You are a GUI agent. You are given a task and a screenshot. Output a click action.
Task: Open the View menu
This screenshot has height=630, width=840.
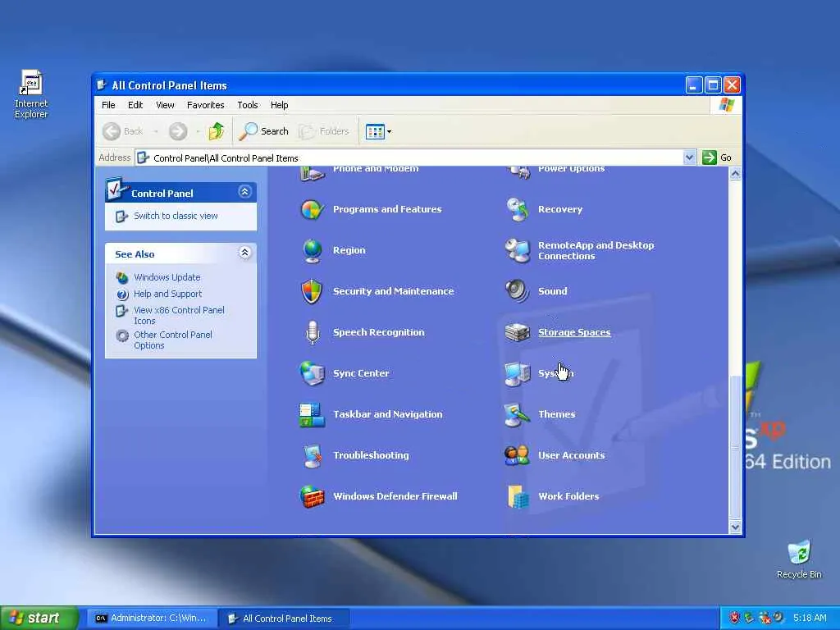(x=165, y=105)
